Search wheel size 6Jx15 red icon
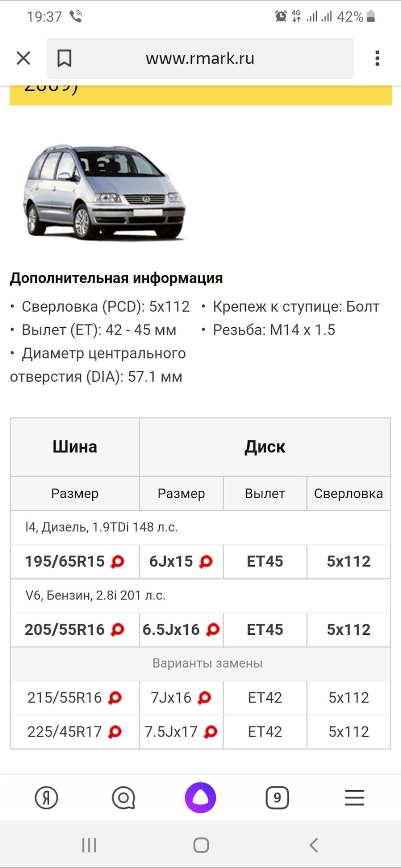 point(206,561)
